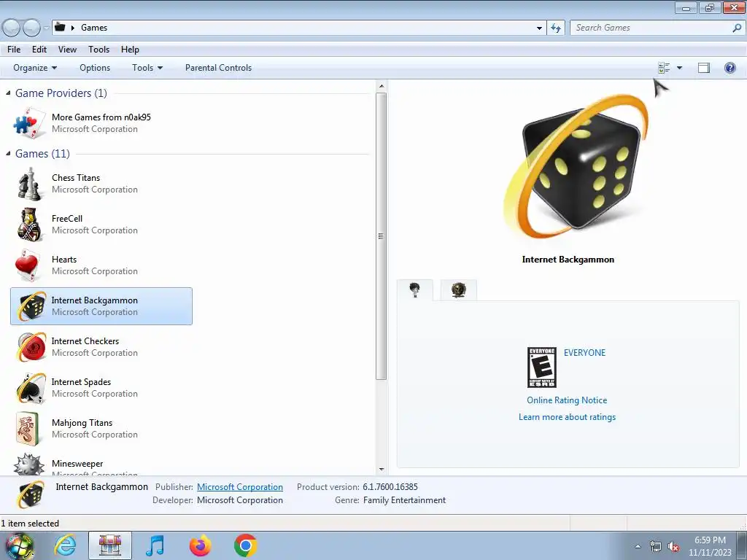Select the Hearts game icon

[28, 265]
